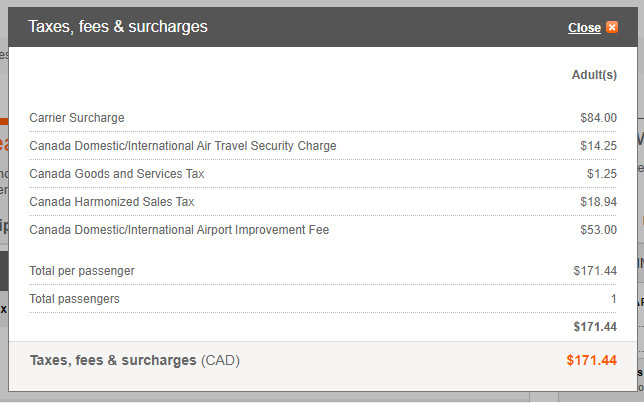
Task: Click the amount beside Total per passenger
Action: pos(595,271)
